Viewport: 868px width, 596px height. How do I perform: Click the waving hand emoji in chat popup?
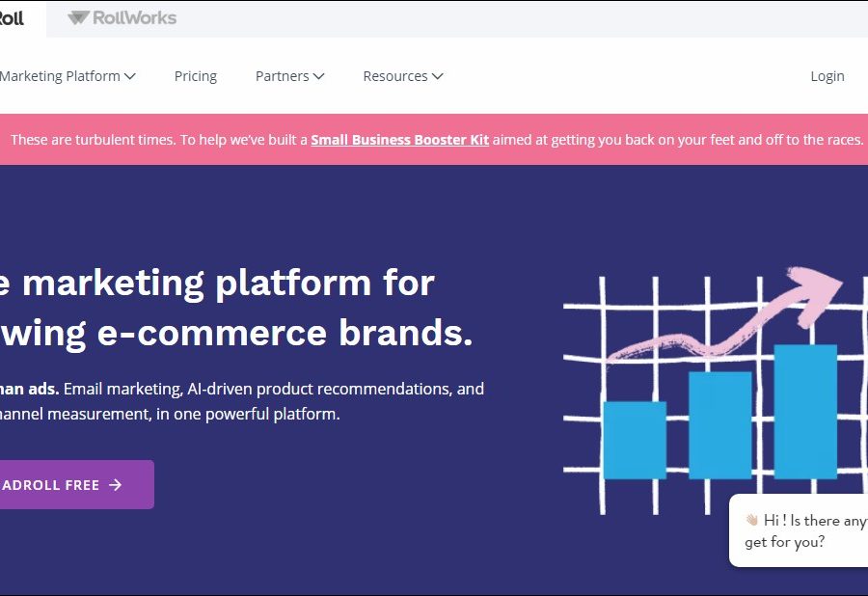point(752,521)
